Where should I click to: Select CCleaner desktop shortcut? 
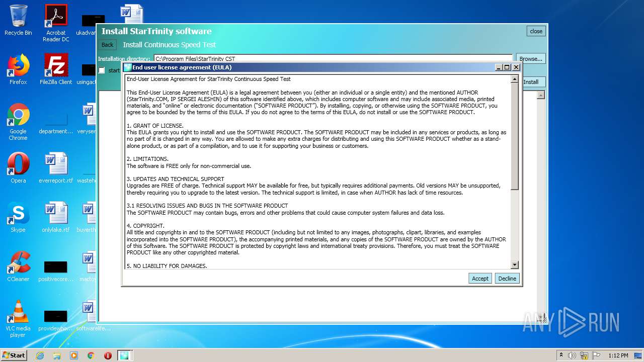pos(18,266)
